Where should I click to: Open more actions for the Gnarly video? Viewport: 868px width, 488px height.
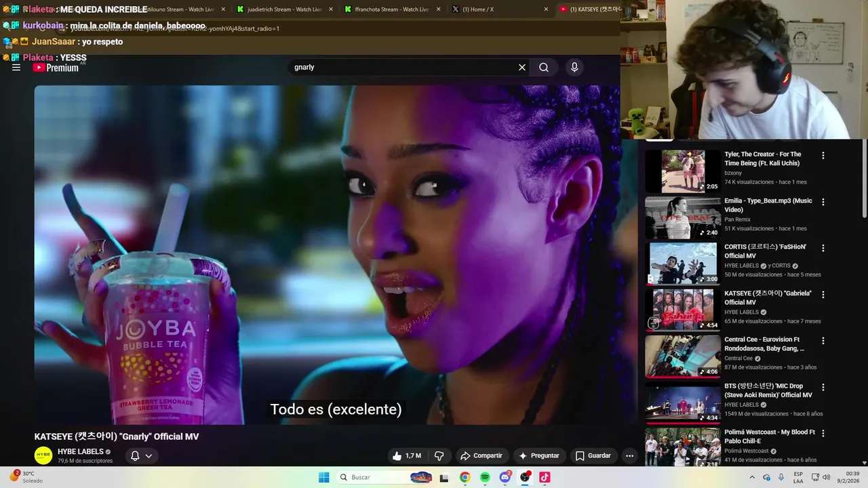pyautogui.click(x=629, y=455)
